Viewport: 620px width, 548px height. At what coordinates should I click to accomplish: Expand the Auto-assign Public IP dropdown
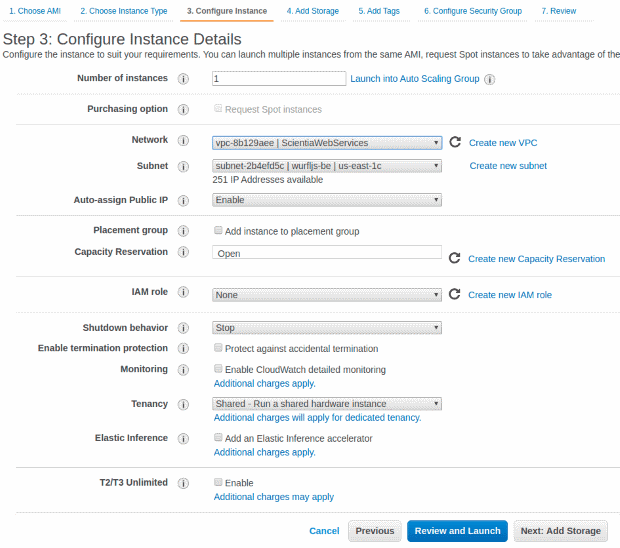(327, 200)
